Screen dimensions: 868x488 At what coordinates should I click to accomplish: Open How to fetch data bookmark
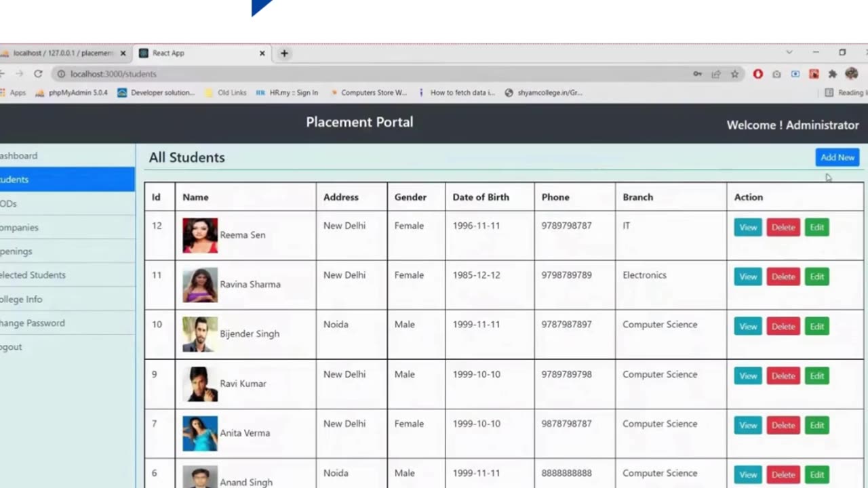(456, 93)
